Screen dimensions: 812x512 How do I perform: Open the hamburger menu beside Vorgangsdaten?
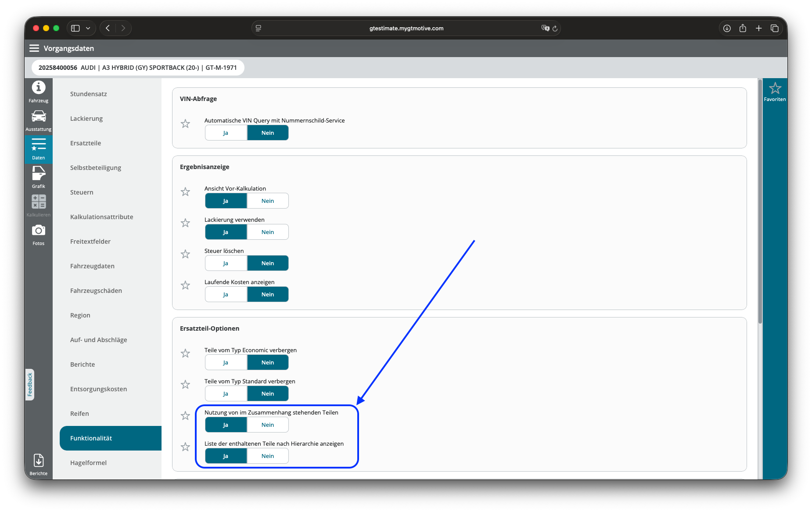pos(34,48)
